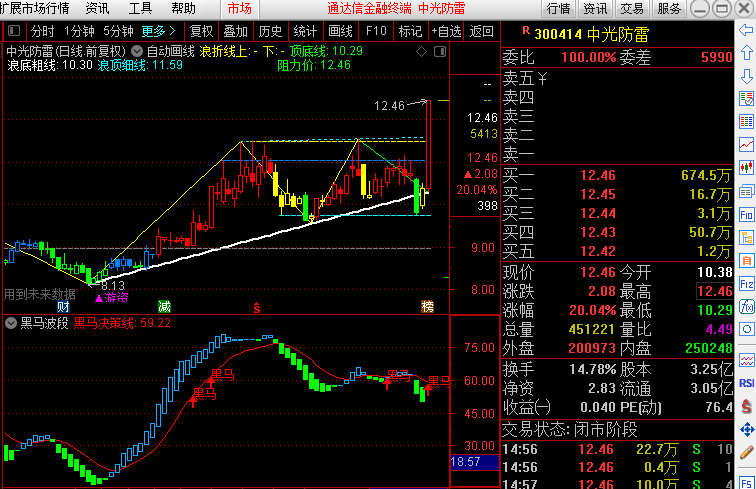
Task: Expand dropdown next to 中光防雷(日线,前复权)
Action: coord(137,51)
